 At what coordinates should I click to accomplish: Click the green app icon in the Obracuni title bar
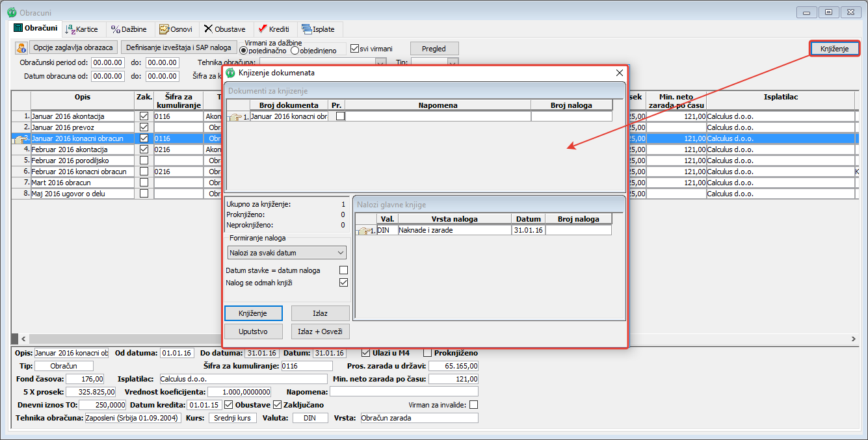click(12, 12)
